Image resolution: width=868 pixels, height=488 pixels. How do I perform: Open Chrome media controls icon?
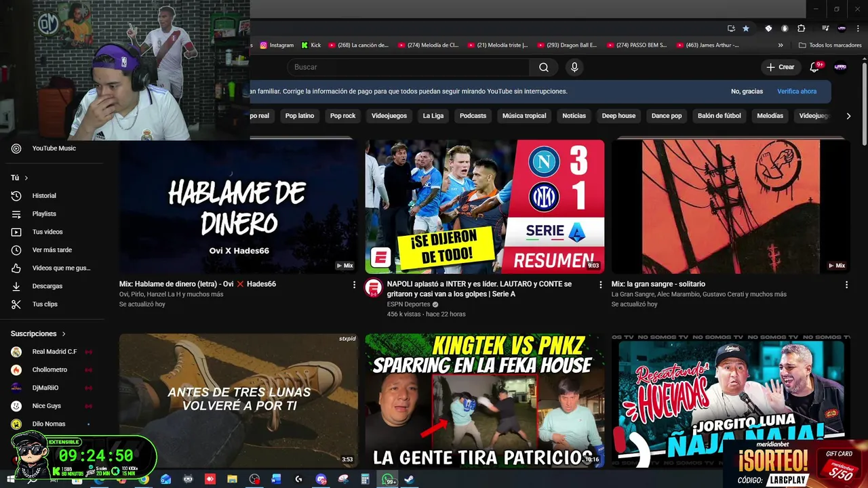pyautogui.click(x=825, y=28)
